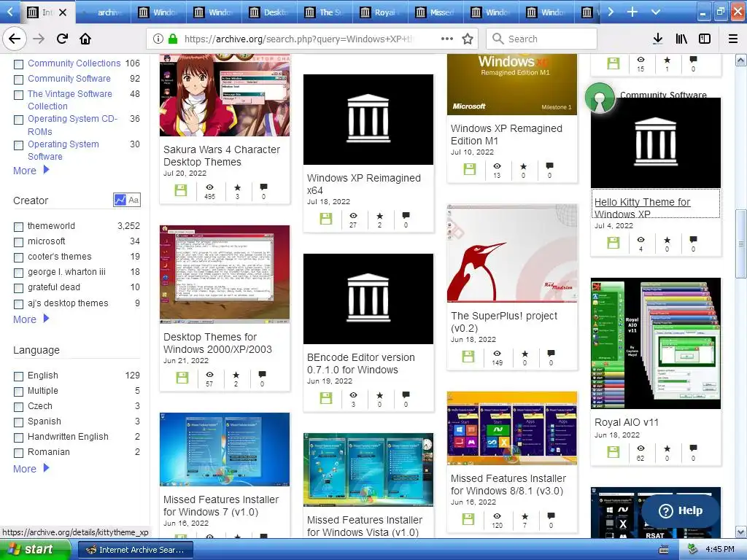Switch to the Royal tab
747x560 pixels.
coord(380,12)
